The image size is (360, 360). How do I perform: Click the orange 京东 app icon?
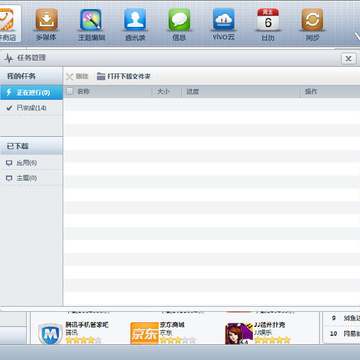(x=144, y=333)
